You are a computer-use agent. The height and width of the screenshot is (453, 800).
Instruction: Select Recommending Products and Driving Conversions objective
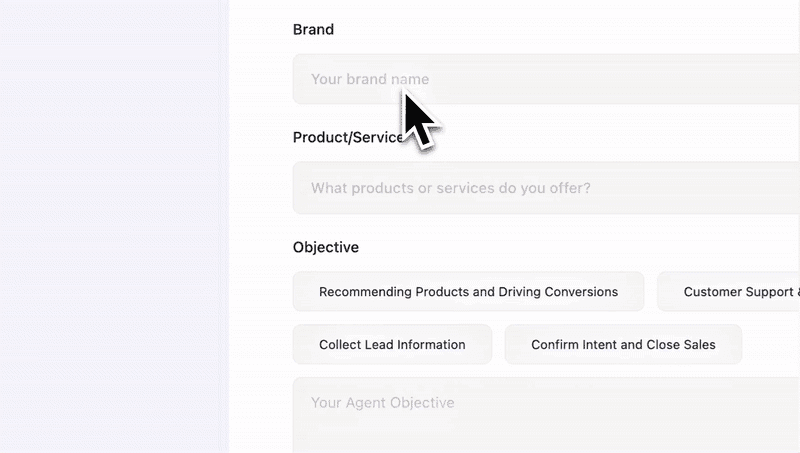pos(468,292)
